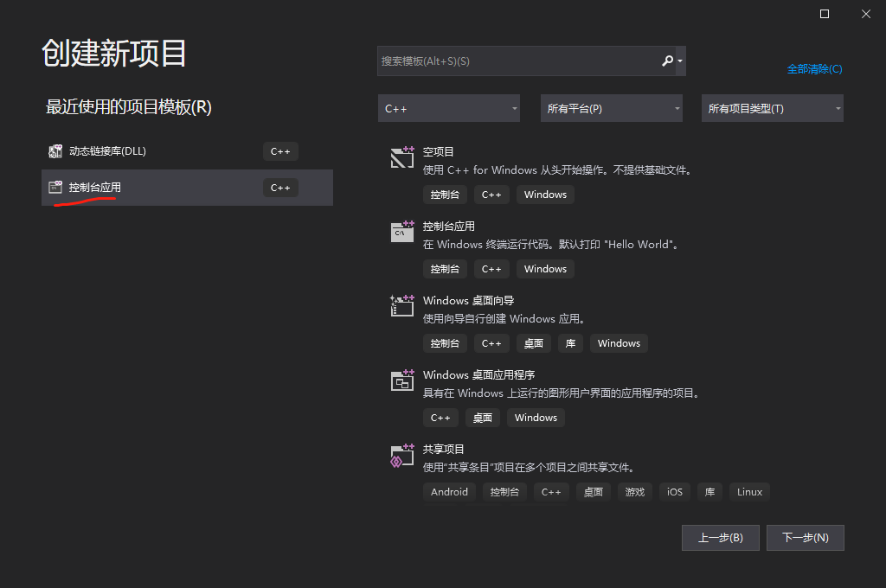This screenshot has height=588, width=886.
Task: Select the 共享项目 template title
Action: point(444,450)
